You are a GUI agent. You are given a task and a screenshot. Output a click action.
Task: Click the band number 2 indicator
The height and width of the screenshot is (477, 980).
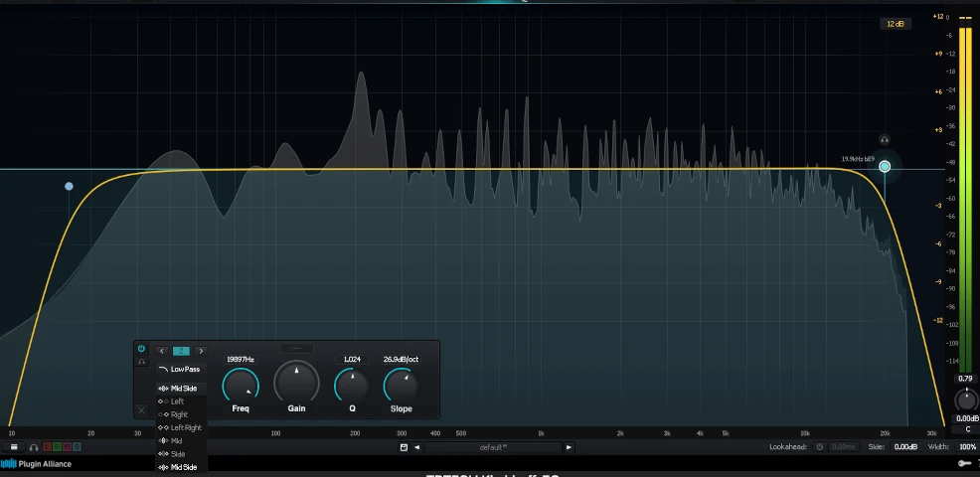[181, 352]
